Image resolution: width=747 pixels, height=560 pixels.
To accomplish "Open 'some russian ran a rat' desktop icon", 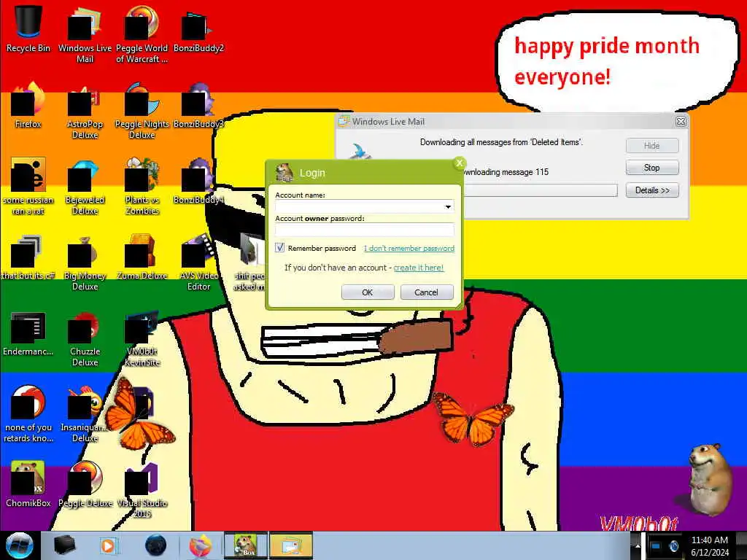I will pyautogui.click(x=28, y=186).
